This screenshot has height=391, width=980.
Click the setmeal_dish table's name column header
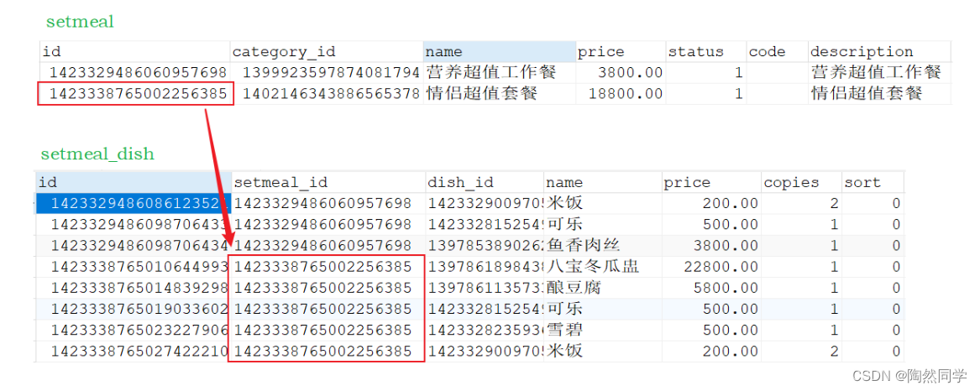click(x=603, y=182)
